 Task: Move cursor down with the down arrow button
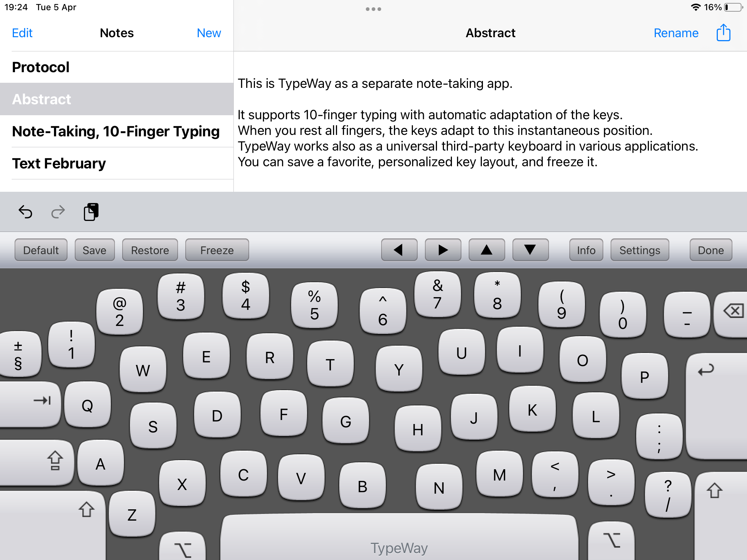[x=530, y=250]
